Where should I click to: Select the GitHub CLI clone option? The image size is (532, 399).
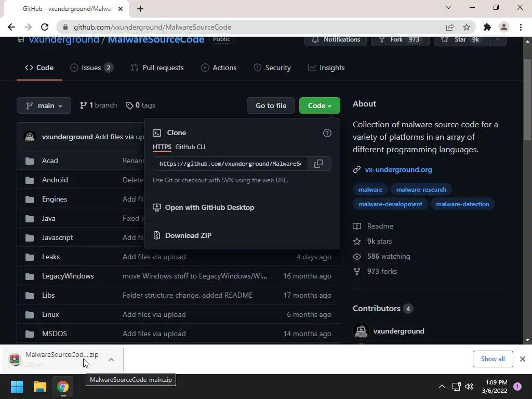(190, 147)
